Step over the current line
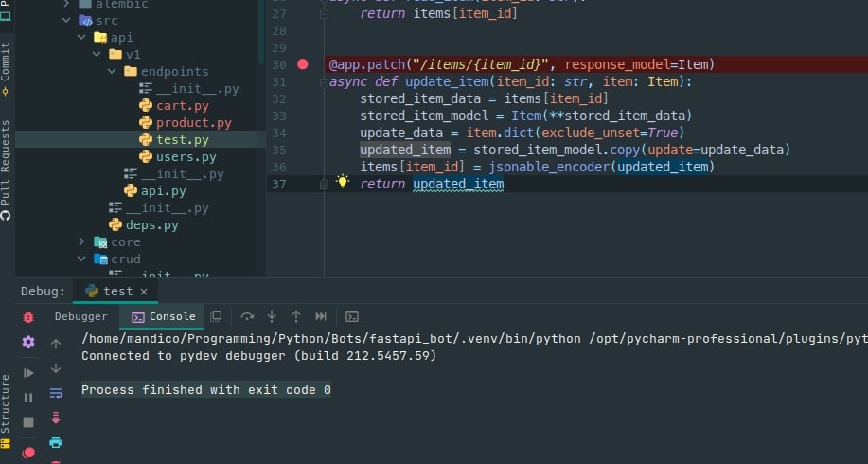This screenshot has width=868, height=464. tap(247, 316)
